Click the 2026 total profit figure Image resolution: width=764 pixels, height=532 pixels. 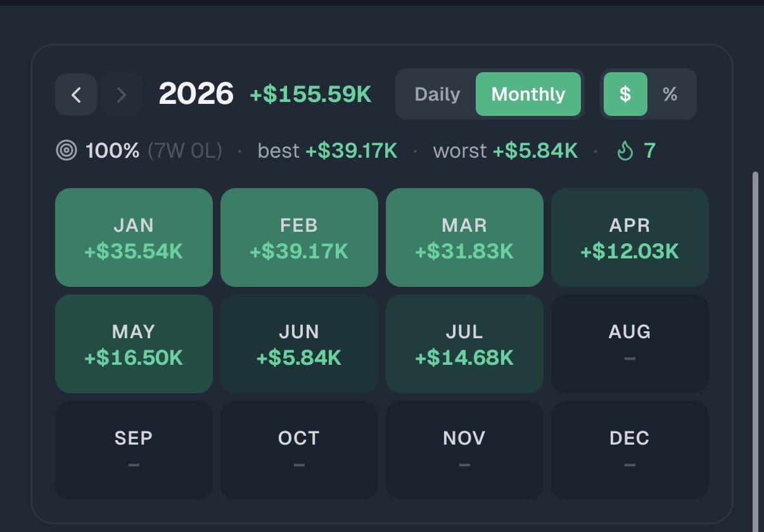pyautogui.click(x=310, y=94)
